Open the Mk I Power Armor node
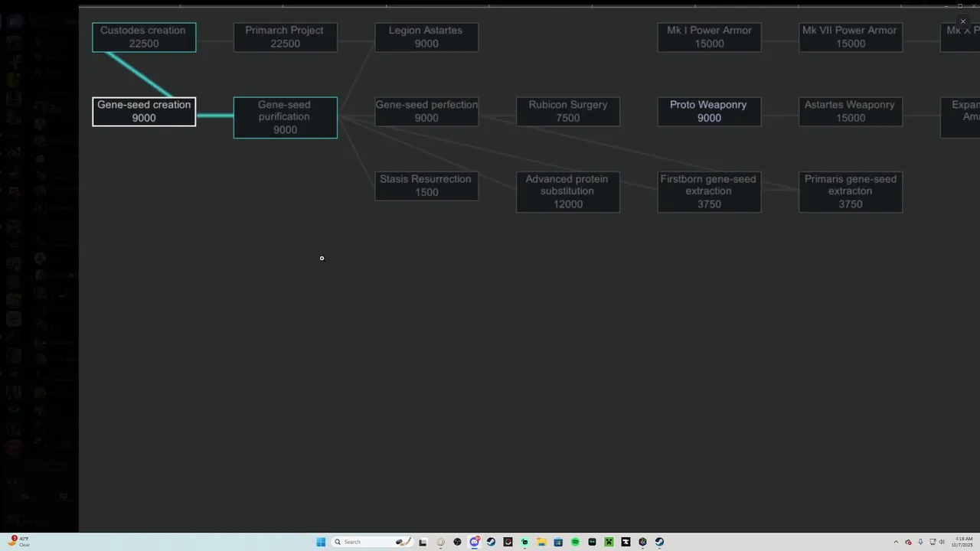This screenshot has height=551, width=980. (709, 37)
